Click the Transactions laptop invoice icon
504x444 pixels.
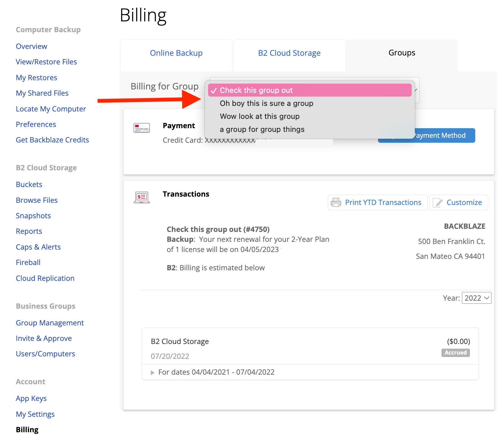pos(141,197)
